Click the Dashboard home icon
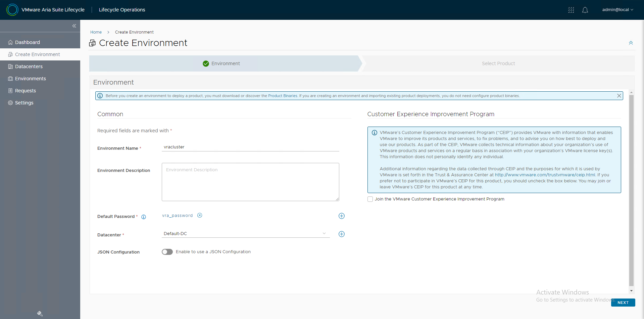The height and width of the screenshot is (319, 644). (x=10, y=42)
